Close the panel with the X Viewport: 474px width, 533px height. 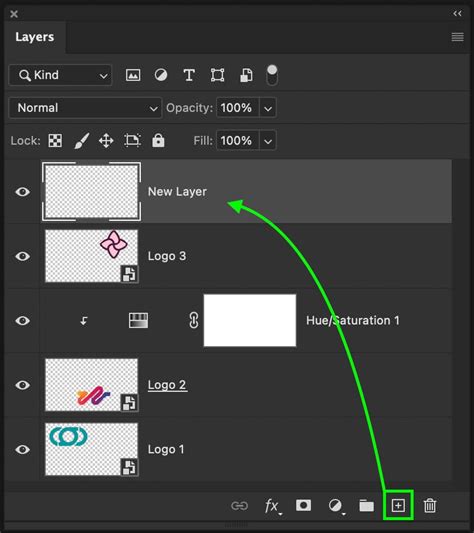click(x=14, y=14)
